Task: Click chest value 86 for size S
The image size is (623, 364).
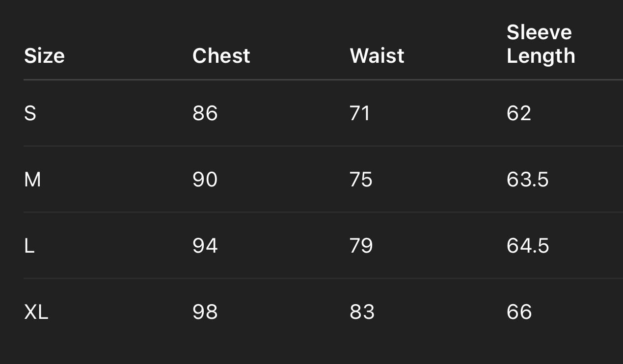Action: (x=205, y=113)
